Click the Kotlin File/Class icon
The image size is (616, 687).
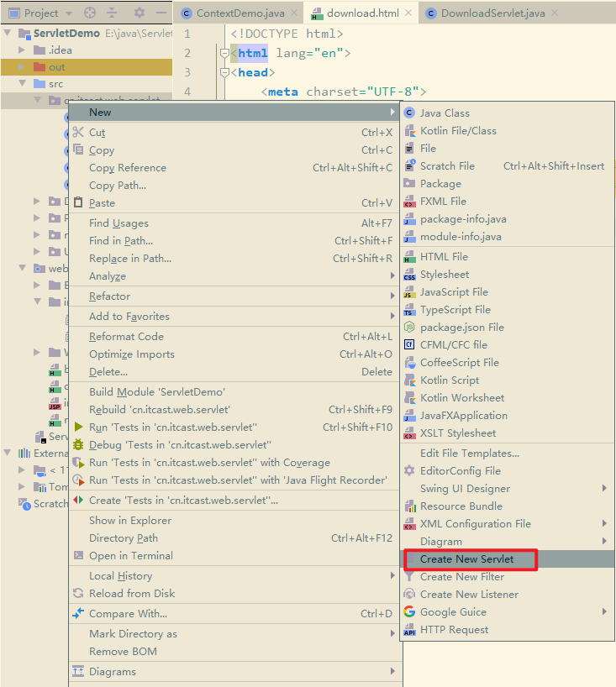pos(409,130)
